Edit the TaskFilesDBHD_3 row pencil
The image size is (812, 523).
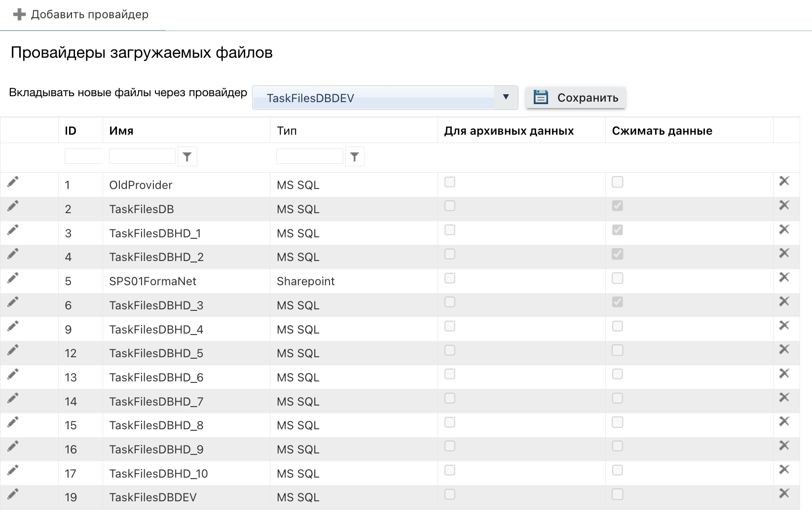pos(13,302)
